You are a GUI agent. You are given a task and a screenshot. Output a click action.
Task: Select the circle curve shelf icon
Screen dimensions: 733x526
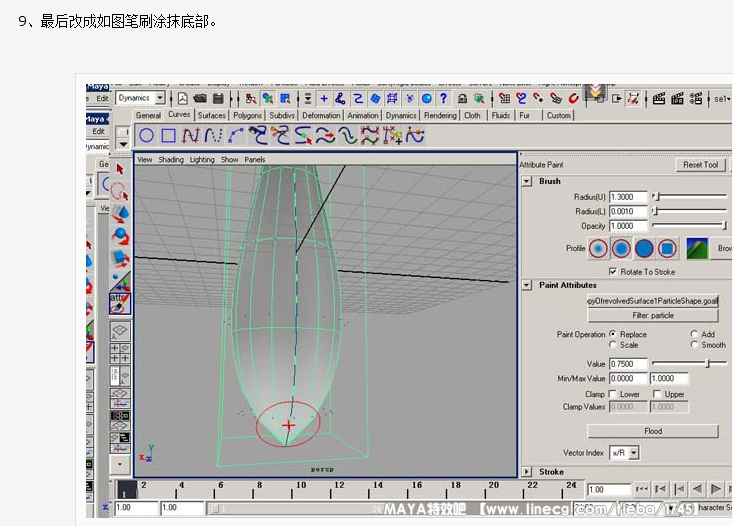(147, 135)
